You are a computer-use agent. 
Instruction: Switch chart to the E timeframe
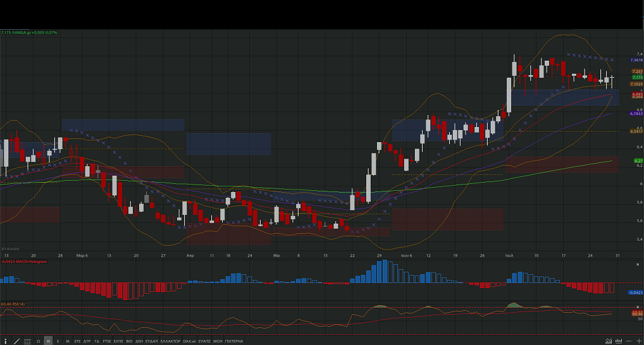(58, 341)
